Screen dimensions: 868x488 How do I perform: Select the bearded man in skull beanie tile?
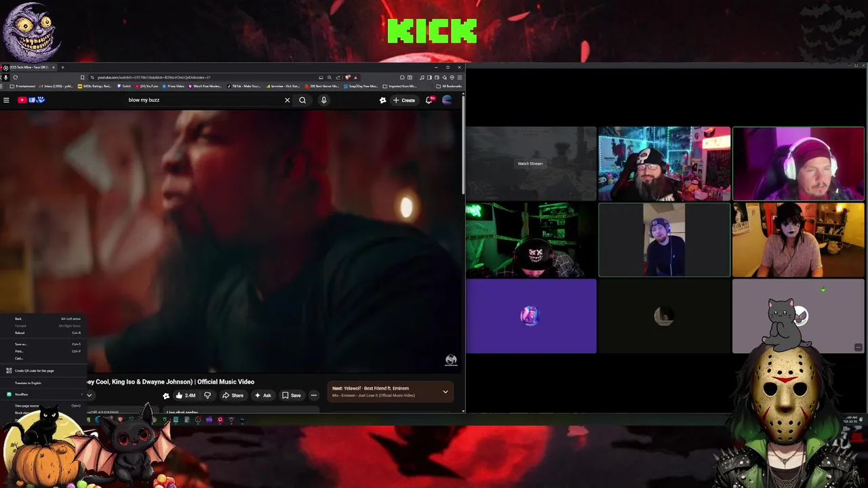point(665,164)
